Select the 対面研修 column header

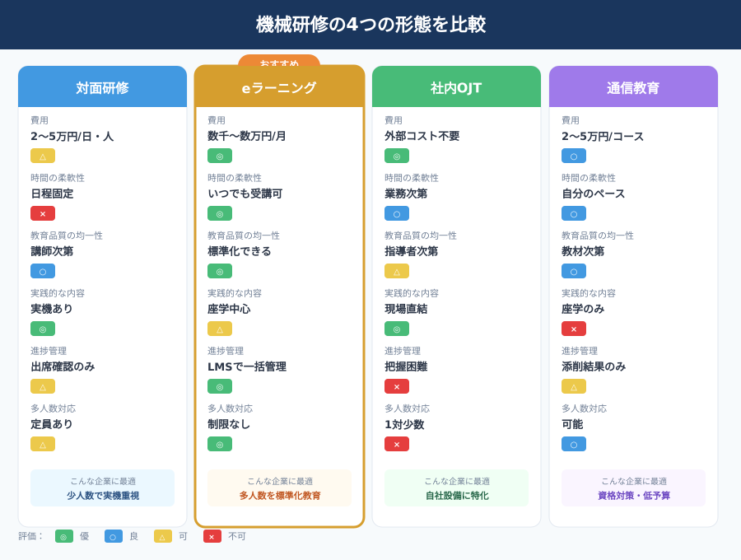[102, 87]
